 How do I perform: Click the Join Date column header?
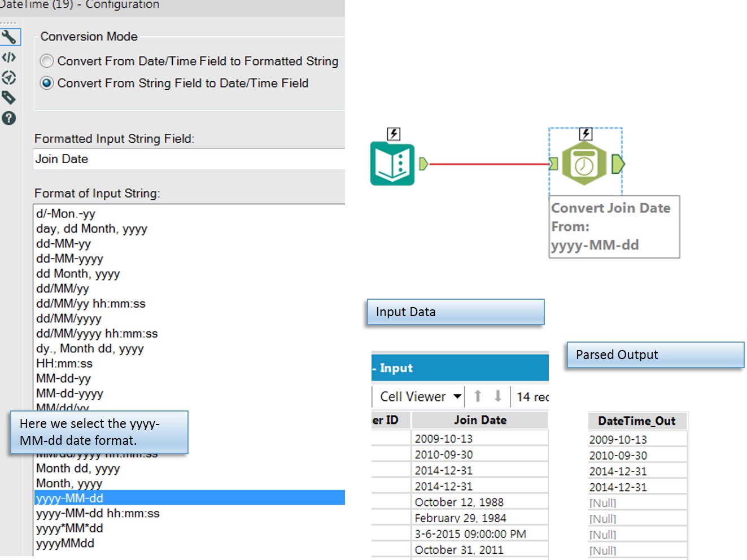480,420
